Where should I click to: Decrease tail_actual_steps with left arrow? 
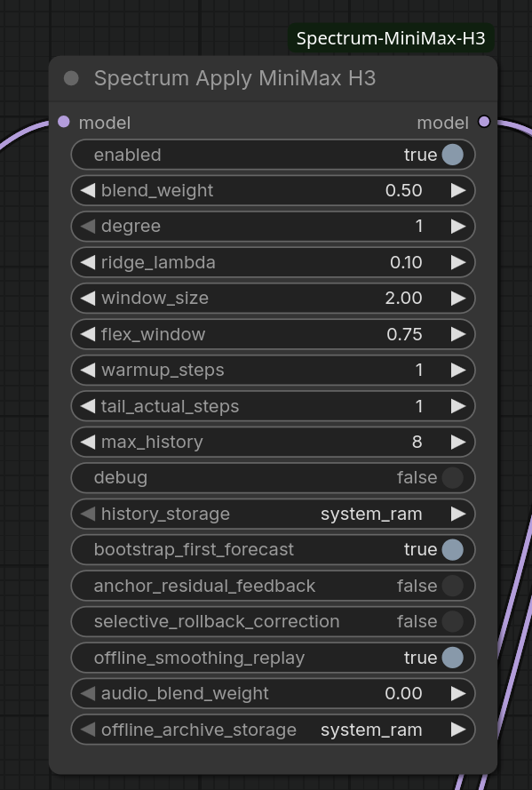(88, 406)
